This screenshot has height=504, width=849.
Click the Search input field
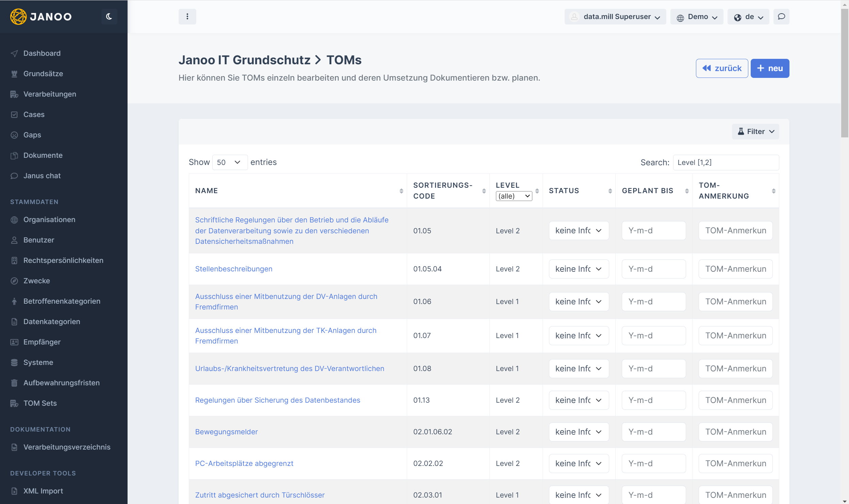click(x=726, y=163)
